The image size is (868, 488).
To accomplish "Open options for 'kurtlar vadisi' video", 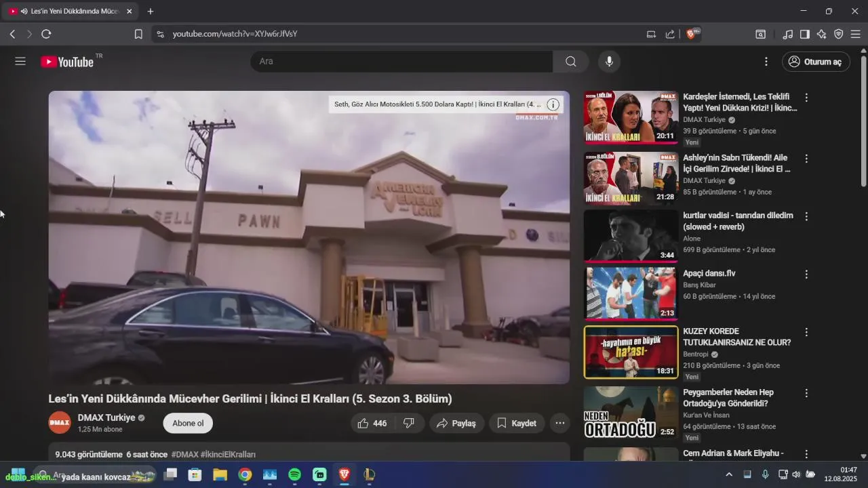I will tap(806, 216).
